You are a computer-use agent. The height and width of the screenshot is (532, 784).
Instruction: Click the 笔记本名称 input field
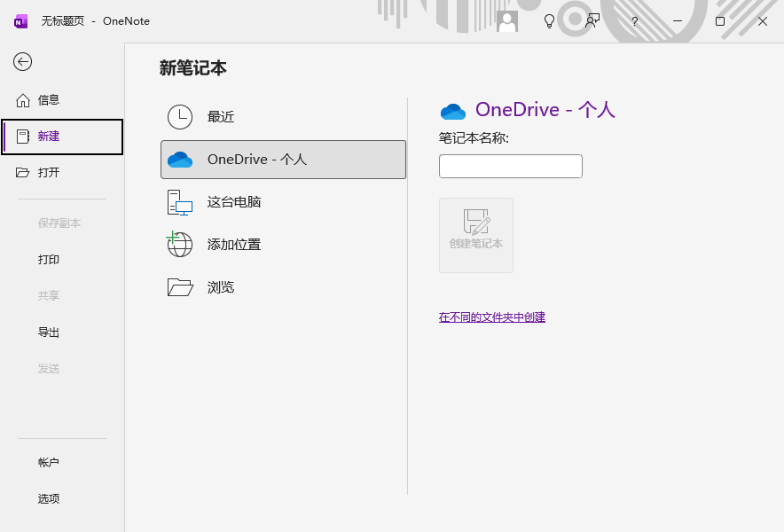click(x=511, y=166)
